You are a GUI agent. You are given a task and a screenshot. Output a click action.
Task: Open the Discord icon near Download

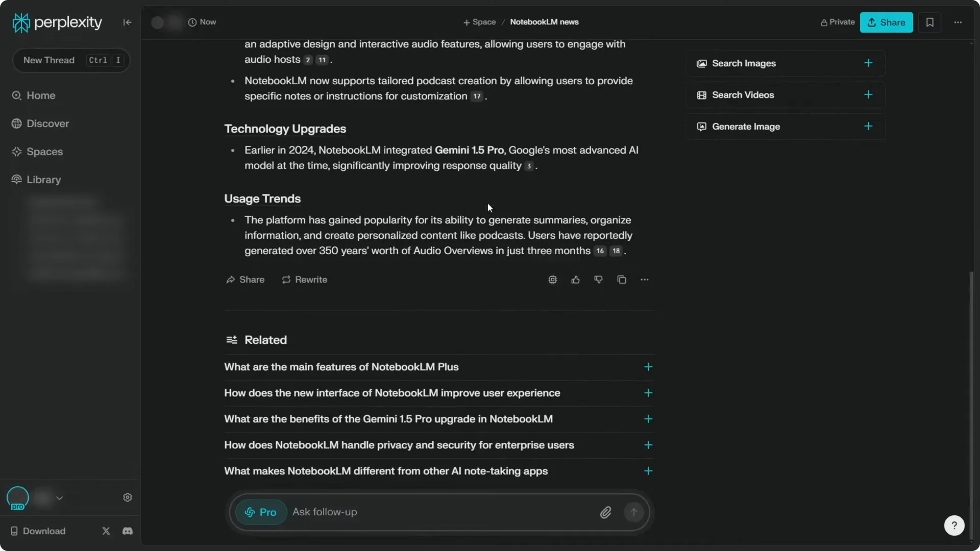click(x=127, y=531)
